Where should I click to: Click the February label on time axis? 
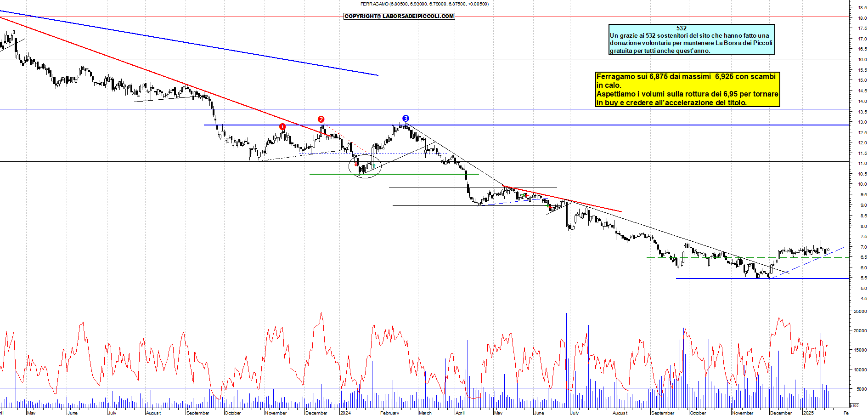389,413
